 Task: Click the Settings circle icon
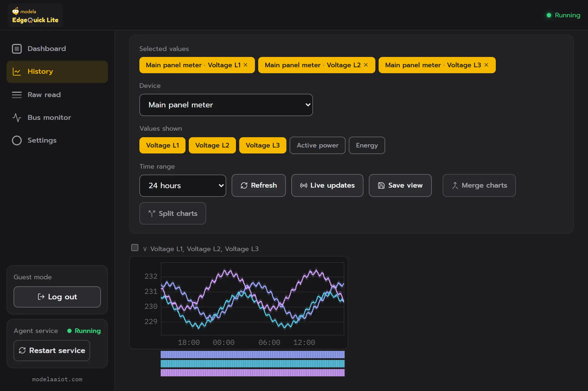17,140
